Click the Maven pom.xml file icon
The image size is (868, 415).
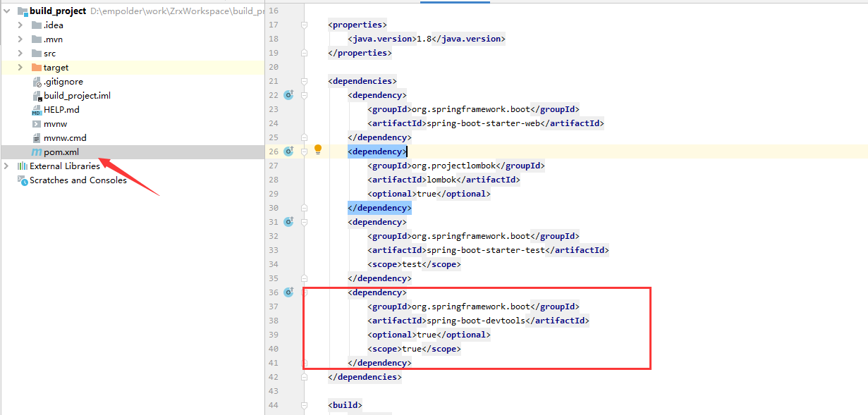coord(37,152)
